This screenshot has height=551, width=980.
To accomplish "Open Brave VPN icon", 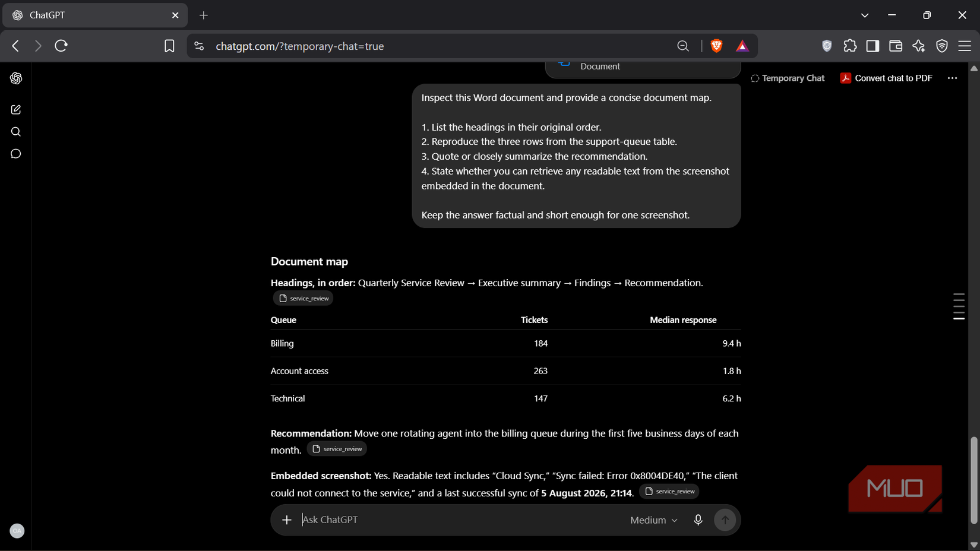I will (x=942, y=46).
